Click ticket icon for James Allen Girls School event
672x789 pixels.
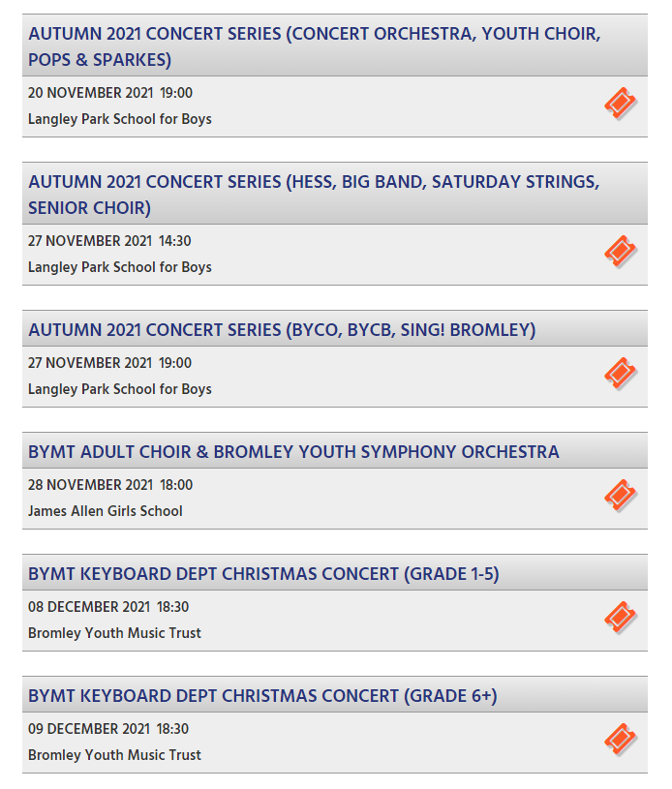pos(620,495)
